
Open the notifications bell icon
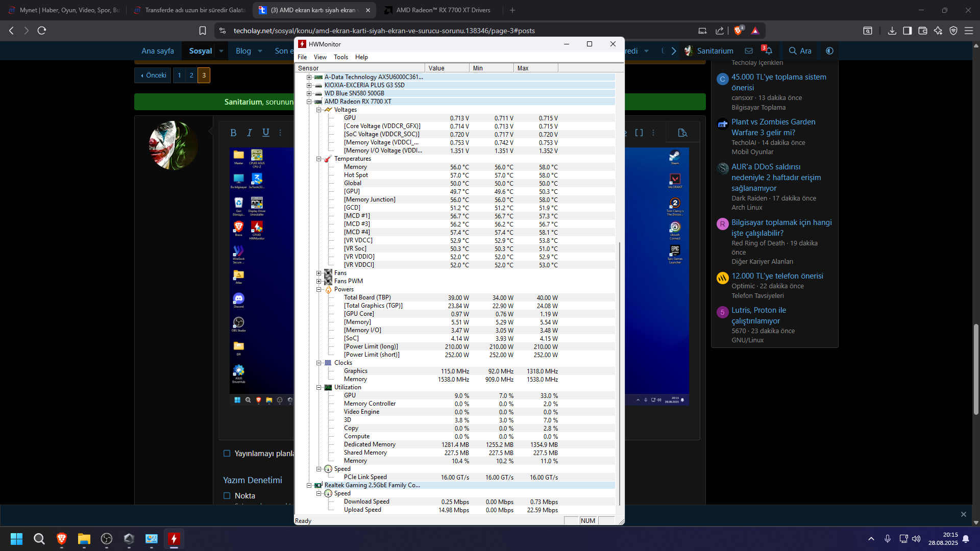tap(769, 51)
